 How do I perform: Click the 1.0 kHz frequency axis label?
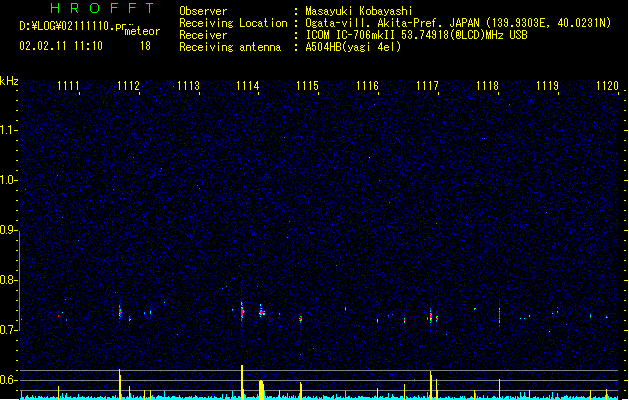point(7,180)
